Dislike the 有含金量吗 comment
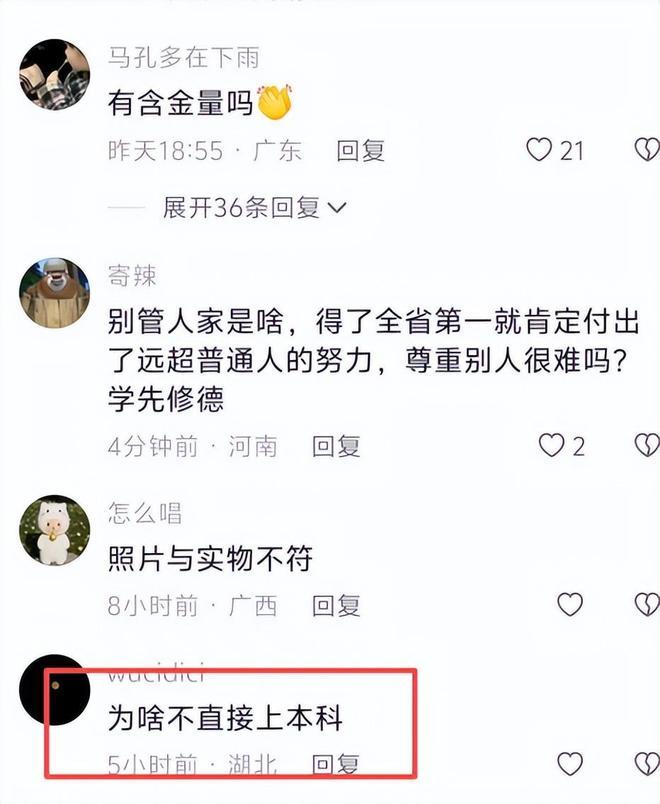 pos(647,150)
